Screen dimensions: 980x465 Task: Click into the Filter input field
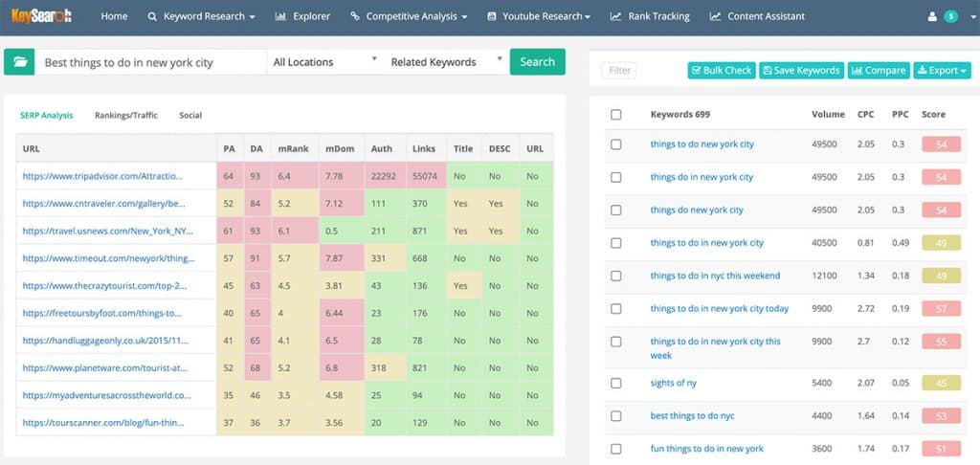pos(619,71)
